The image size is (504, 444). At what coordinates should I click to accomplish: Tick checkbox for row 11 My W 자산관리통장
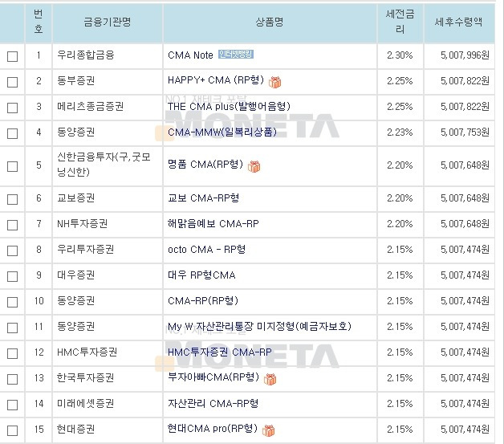[x=12, y=328]
